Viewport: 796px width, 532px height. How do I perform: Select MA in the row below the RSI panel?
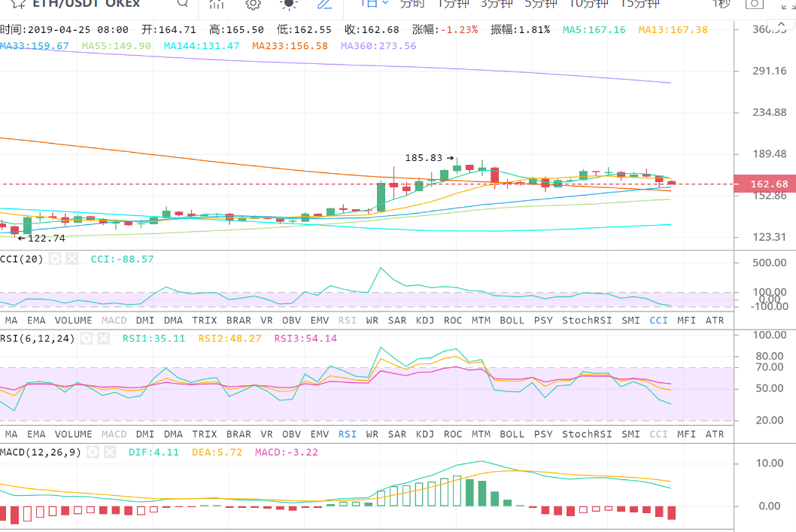11,434
